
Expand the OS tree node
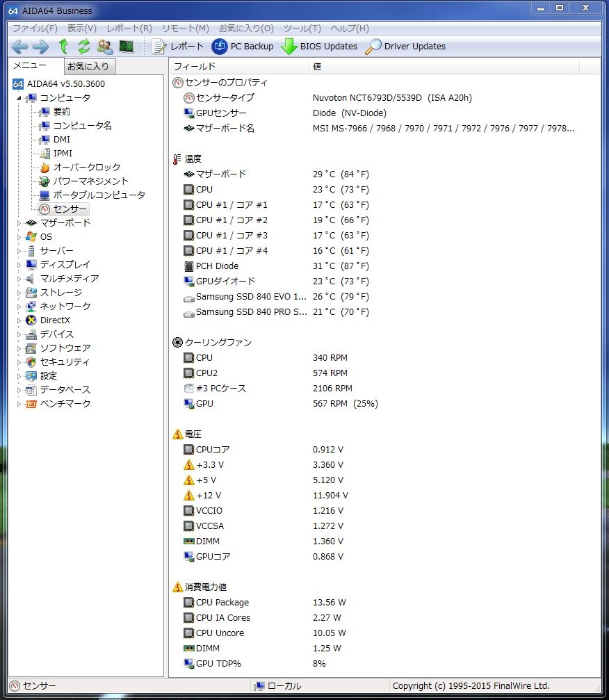pyautogui.click(x=19, y=236)
